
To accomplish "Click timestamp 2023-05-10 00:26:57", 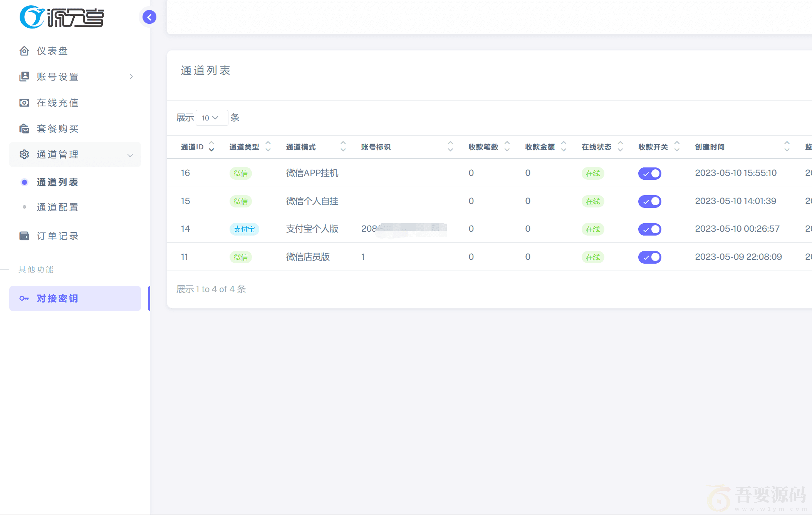I will [x=737, y=229].
